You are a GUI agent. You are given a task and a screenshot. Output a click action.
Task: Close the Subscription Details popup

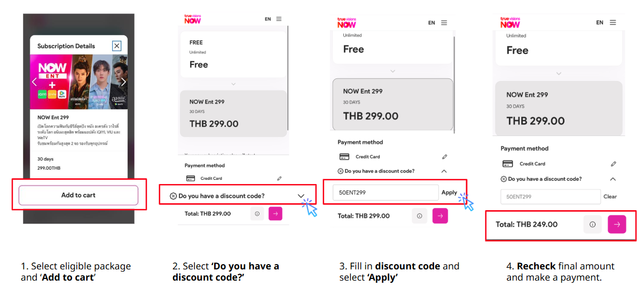click(x=116, y=46)
